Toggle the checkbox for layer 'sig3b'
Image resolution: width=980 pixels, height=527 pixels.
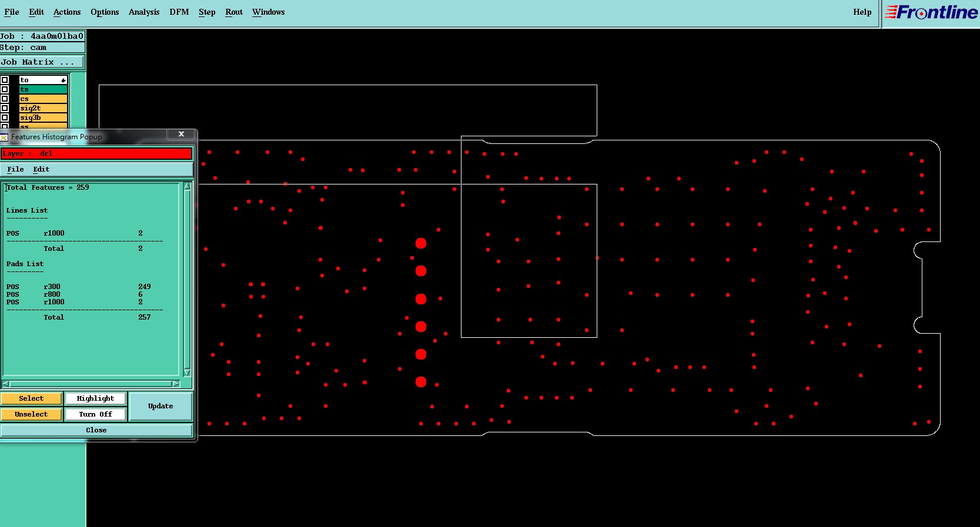coord(5,118)
